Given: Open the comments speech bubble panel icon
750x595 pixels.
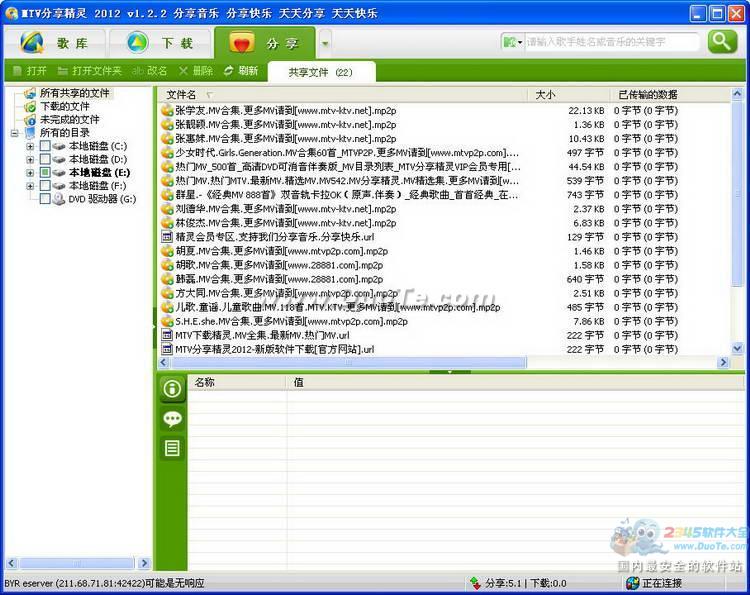Looking at the screenshot, I should click(172, 419).
